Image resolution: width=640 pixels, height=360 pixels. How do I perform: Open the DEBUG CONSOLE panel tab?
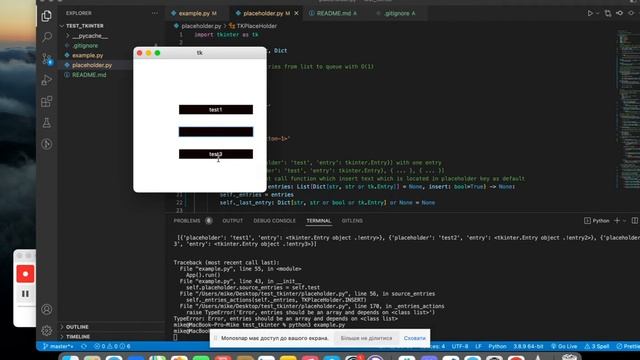point(274,221)
